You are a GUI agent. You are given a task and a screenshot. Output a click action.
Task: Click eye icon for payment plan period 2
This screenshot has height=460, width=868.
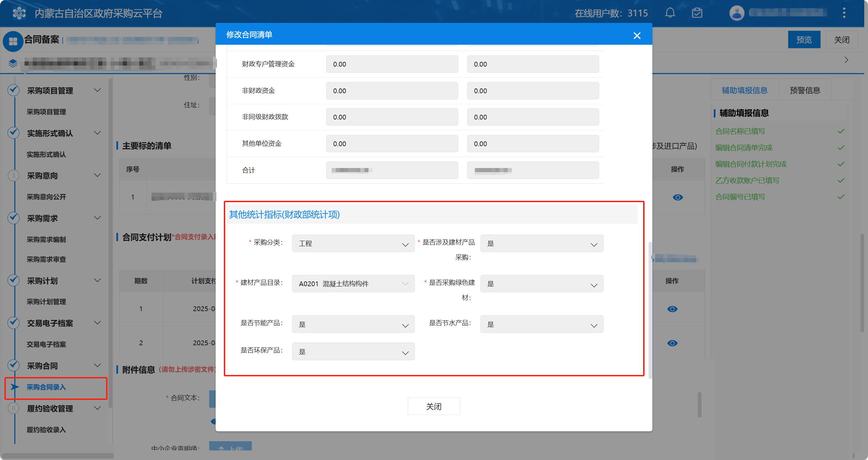pos(672,343)
